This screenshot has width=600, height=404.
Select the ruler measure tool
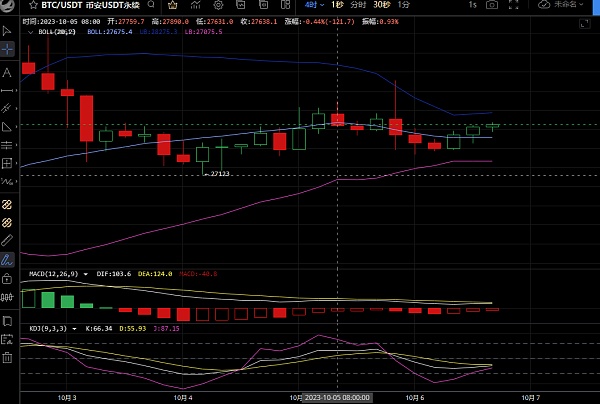pyautogui.click(x=7, y=241)
